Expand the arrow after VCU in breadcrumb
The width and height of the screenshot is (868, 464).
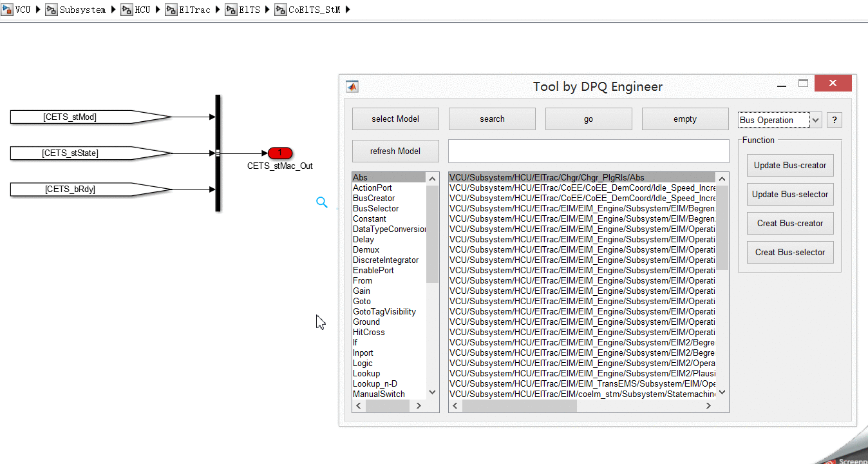37,10
